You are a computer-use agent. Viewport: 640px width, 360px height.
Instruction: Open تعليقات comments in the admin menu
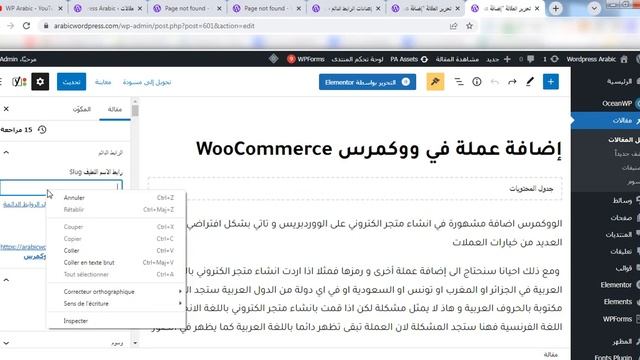(x=621, y=251)
